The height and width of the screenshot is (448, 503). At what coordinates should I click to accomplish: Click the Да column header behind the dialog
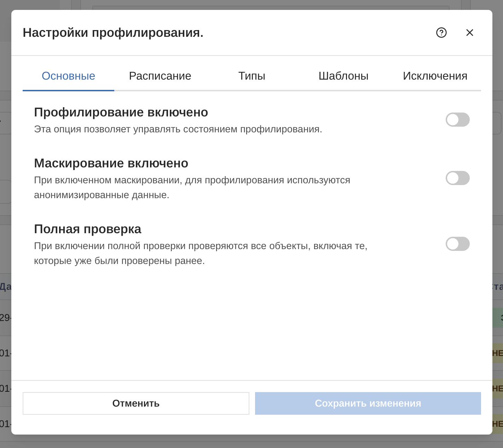coord(4,286)
